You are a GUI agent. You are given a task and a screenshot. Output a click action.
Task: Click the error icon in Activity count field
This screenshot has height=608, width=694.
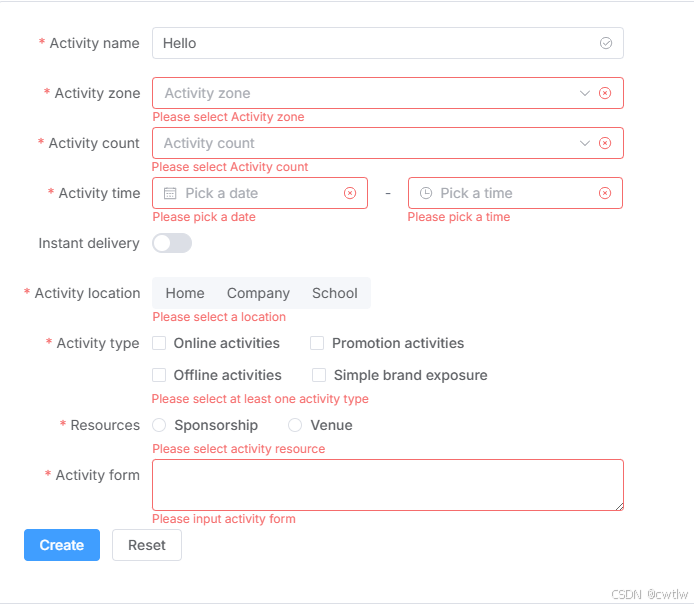pyautogui.click(x=605, y=143)
